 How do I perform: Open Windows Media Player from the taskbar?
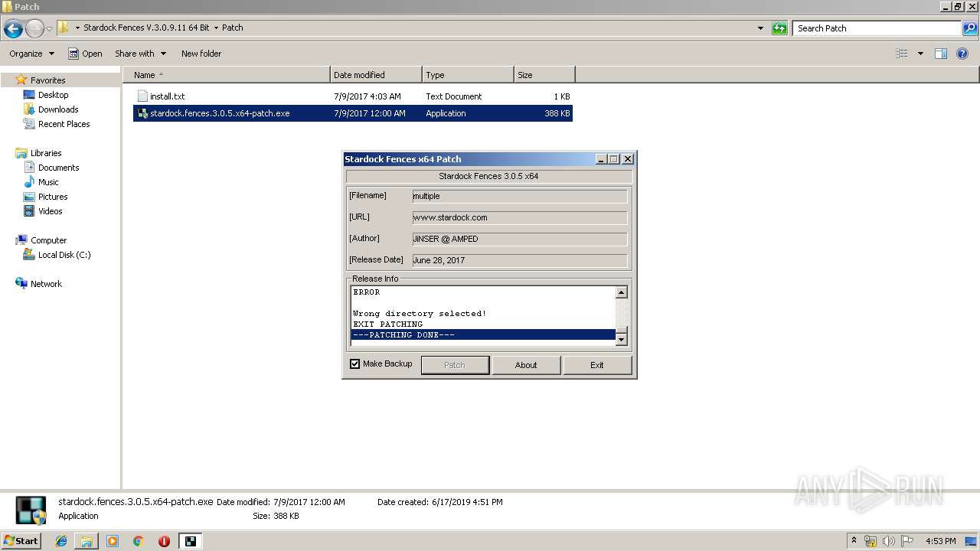coord(113,541)
